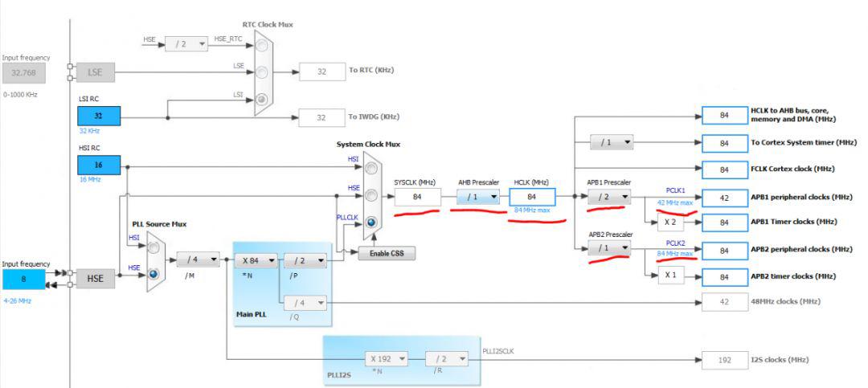868x388 pixels.
Task: Open the Cortex System timer /1 dropdown
Action: (611, 143)
